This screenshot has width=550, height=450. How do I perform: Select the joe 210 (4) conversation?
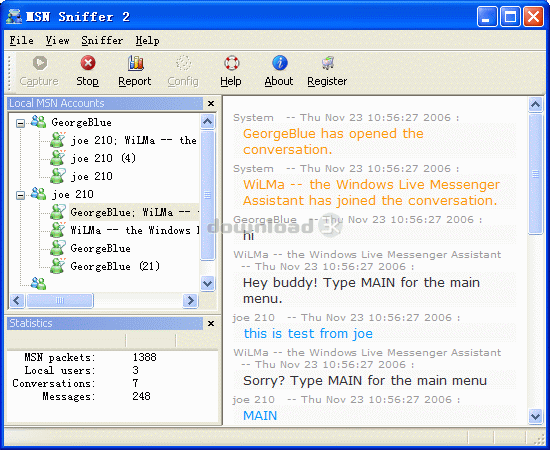[103, 158]
